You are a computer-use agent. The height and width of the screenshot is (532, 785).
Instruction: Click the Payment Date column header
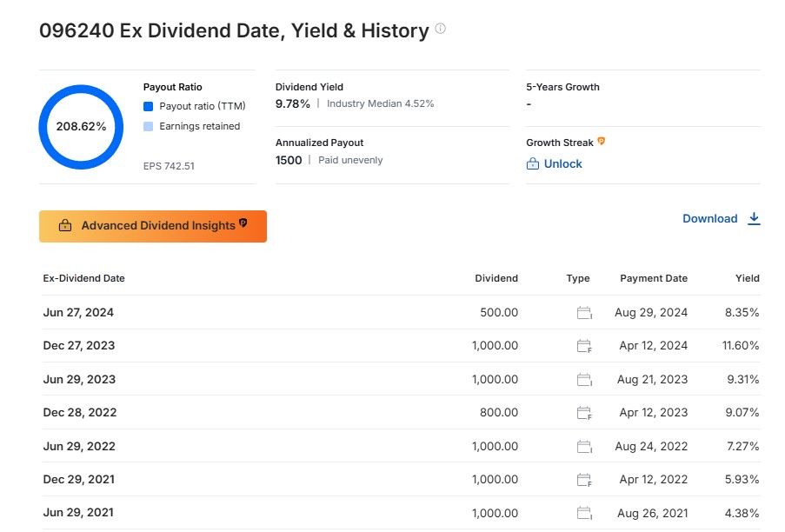(x=654, y=278)
